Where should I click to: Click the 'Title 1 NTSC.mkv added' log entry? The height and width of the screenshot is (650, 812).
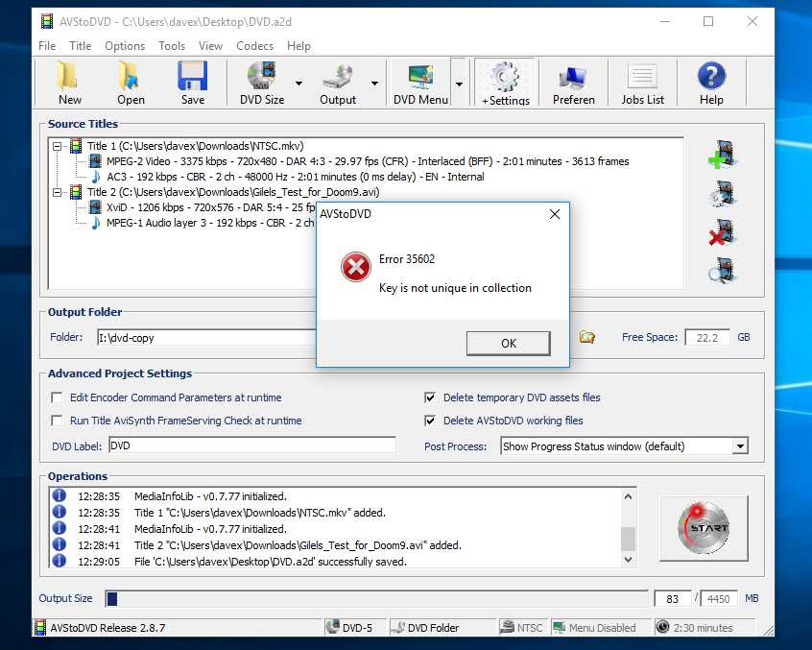coord(260,513)
